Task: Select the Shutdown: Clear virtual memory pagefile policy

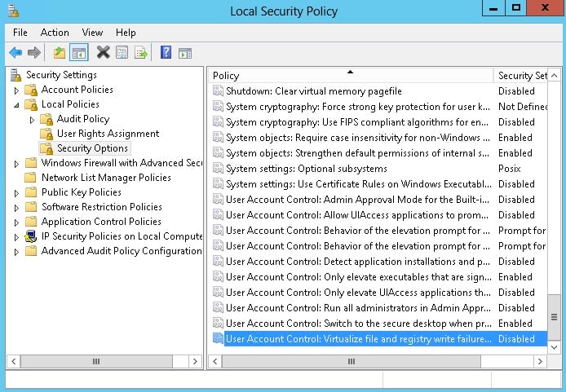Action: (313, 91)
